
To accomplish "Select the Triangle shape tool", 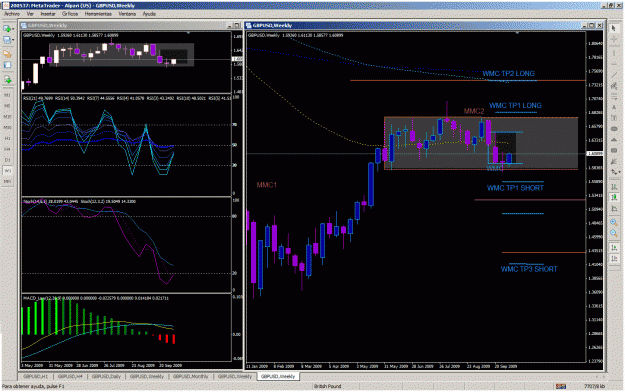I will (x=614, y=140).
